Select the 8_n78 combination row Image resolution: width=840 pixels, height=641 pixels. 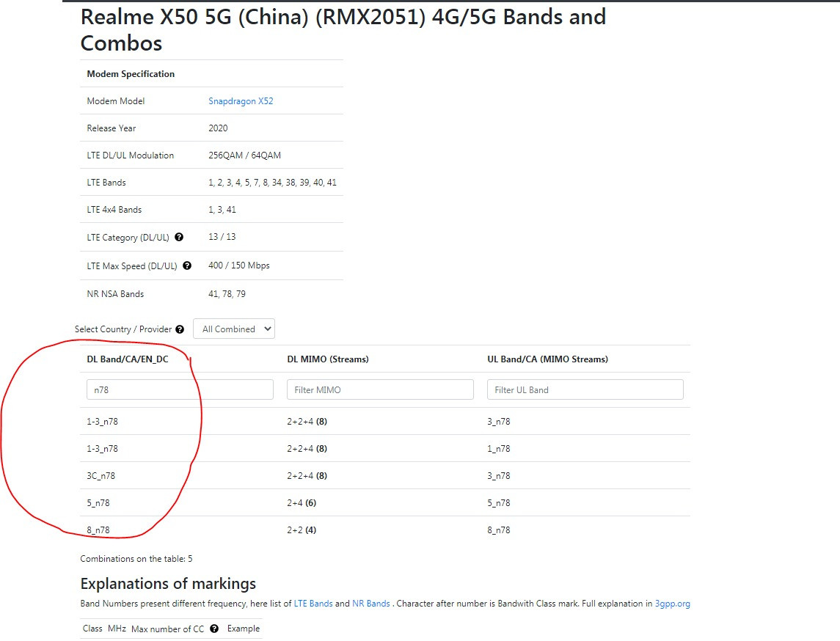385,530
